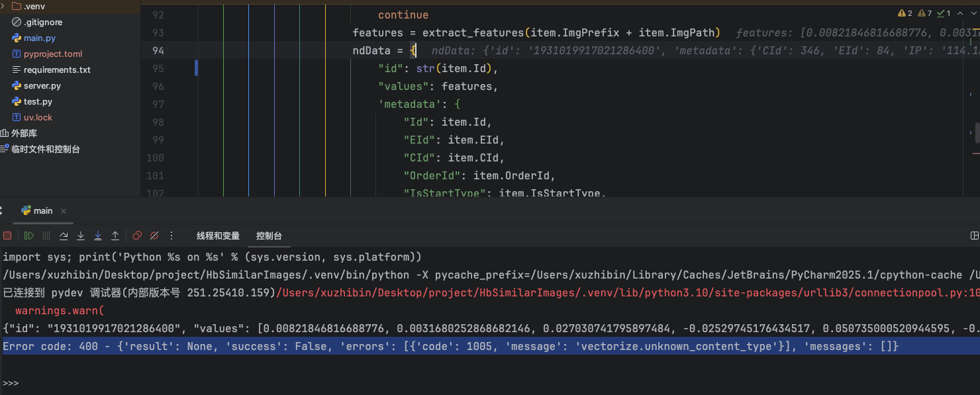This screenshot has height=395, width=980.
Task: Click inline ndData debug value hint
Action: (x=706, y=51)
